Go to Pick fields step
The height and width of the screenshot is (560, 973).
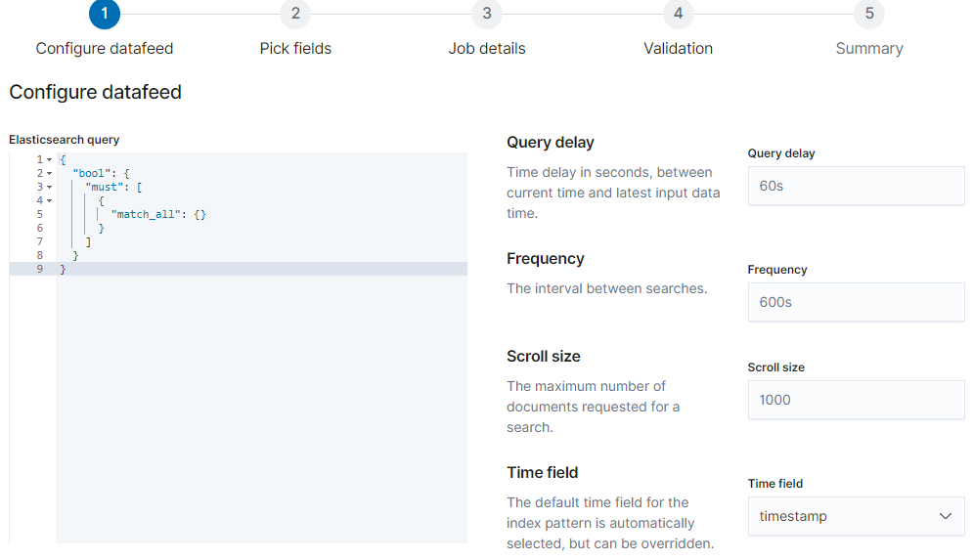tap(295, 48)
